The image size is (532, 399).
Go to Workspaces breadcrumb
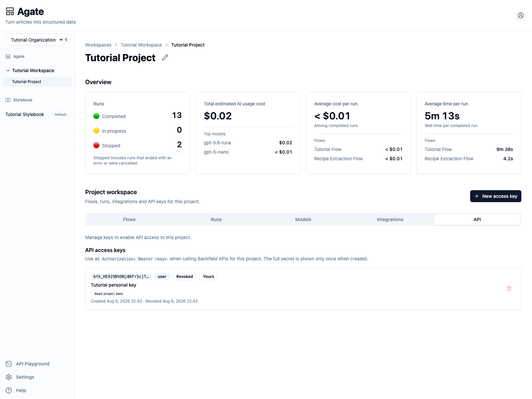tap(98, 45)
